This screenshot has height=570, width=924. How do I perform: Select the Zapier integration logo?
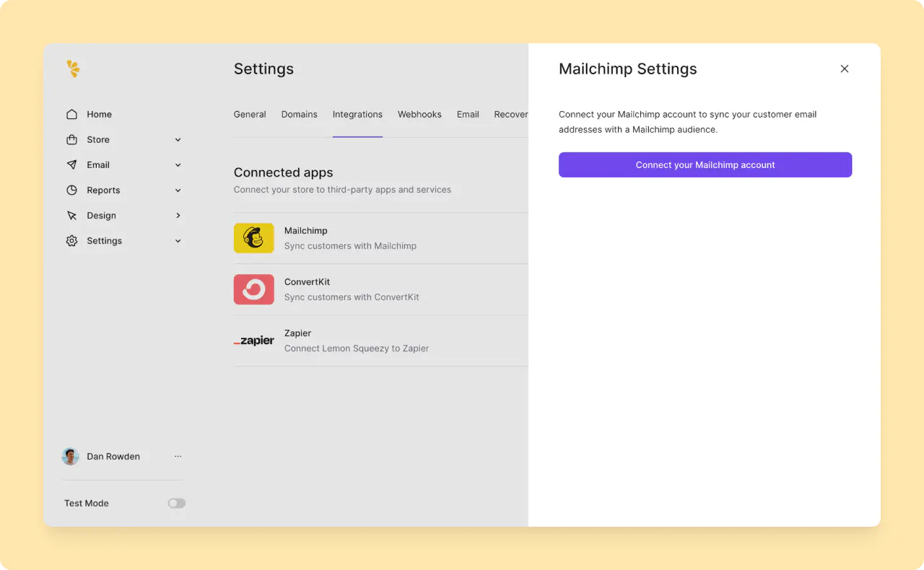(x=253, y=340)
